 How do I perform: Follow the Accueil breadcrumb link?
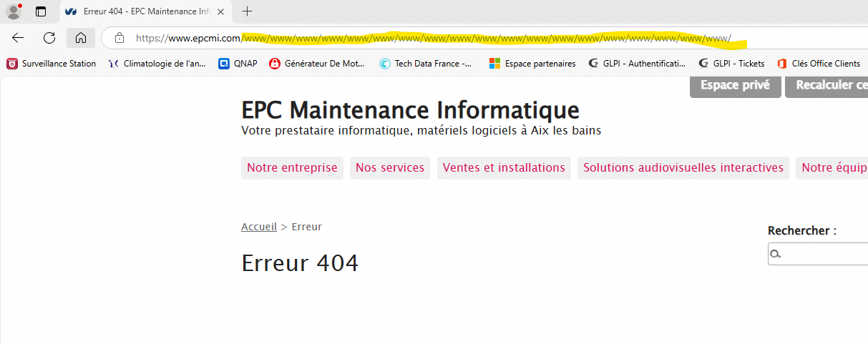tap(259, 227)
